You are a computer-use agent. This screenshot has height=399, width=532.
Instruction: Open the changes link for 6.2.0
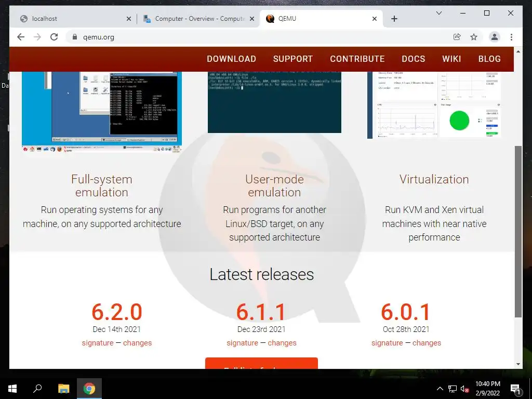137,343
